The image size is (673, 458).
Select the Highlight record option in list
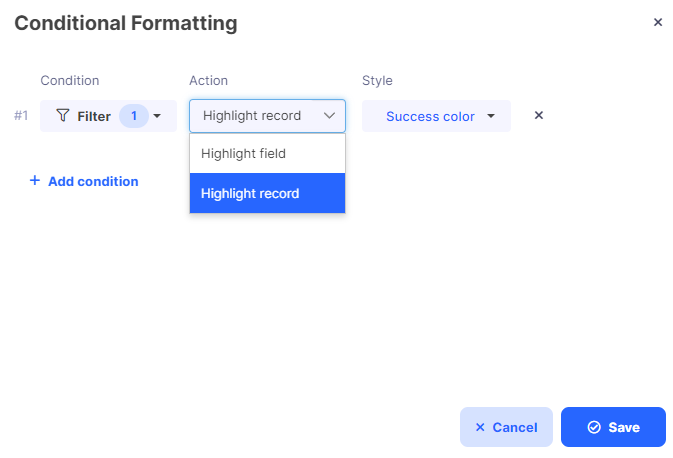point(267,193)
